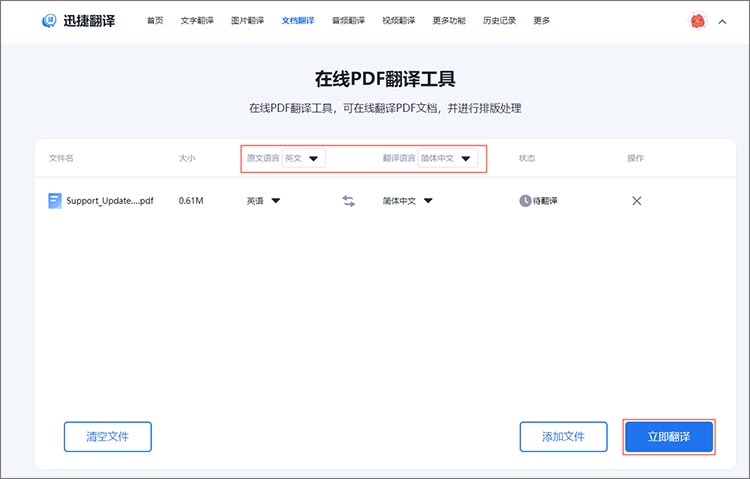Click the 文件名 column header
750x479 pixels.
pyautogui.click(x=61, y=158)
